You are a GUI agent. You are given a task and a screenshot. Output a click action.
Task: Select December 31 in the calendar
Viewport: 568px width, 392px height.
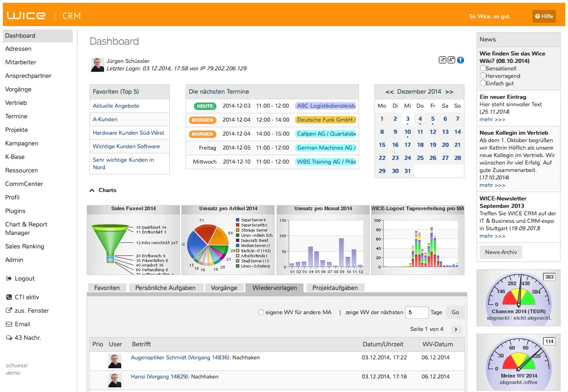(x=408, y=171)
